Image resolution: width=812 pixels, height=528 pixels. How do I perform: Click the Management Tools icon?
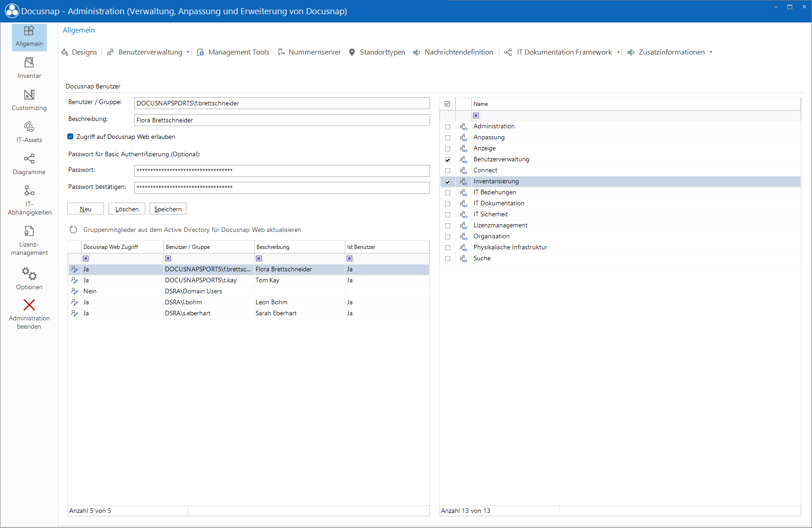[201, 52]
